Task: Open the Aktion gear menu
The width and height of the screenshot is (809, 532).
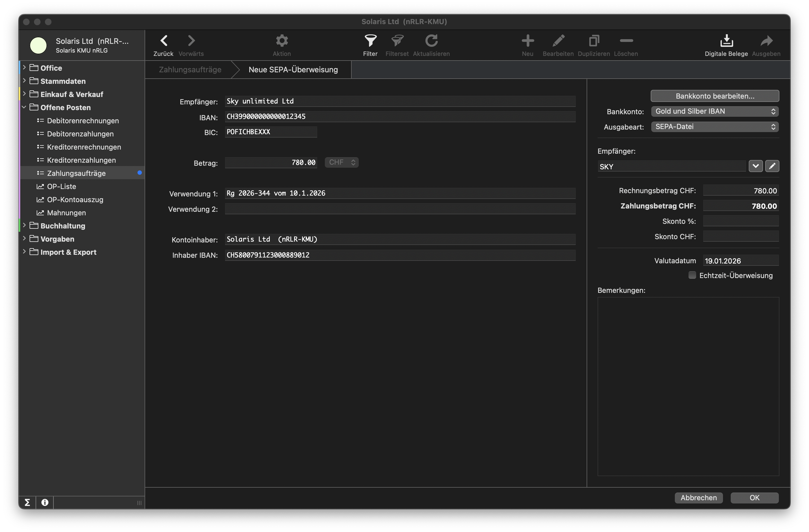Action: pyautogui.click(x=282, y=41)
